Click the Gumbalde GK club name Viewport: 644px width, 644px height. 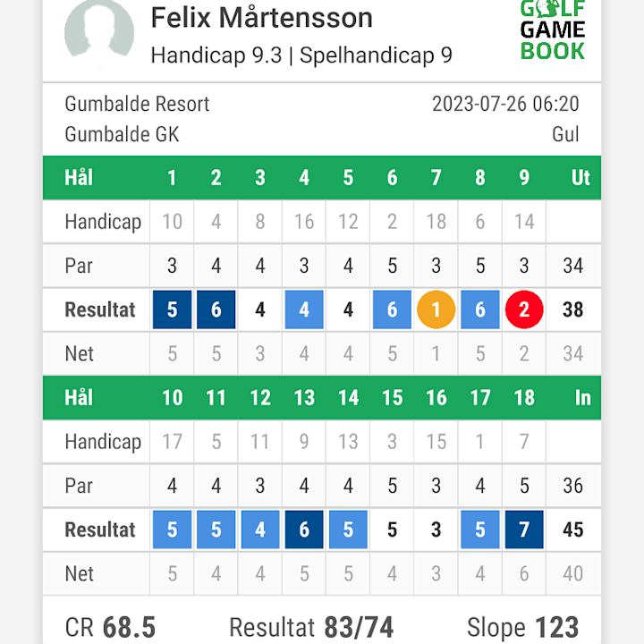pyautogui.click(x=122, y=134)
